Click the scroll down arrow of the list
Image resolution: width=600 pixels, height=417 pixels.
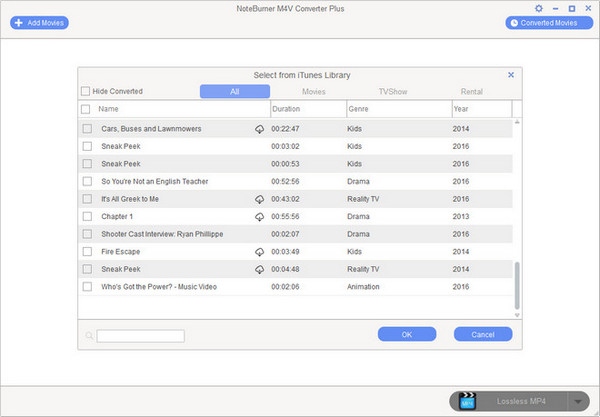[517, 315]
